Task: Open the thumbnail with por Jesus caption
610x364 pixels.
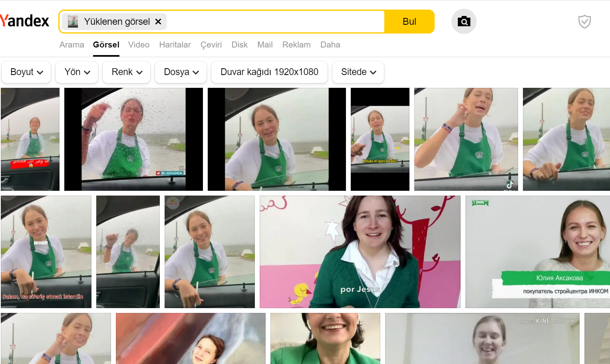Action: pyautogui.click(x=360, y=252)
